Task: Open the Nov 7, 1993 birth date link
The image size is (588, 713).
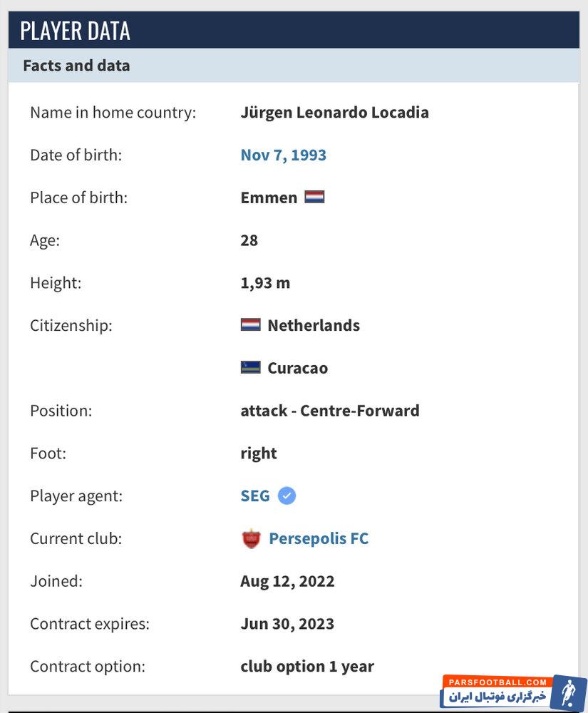Action: 283,155
